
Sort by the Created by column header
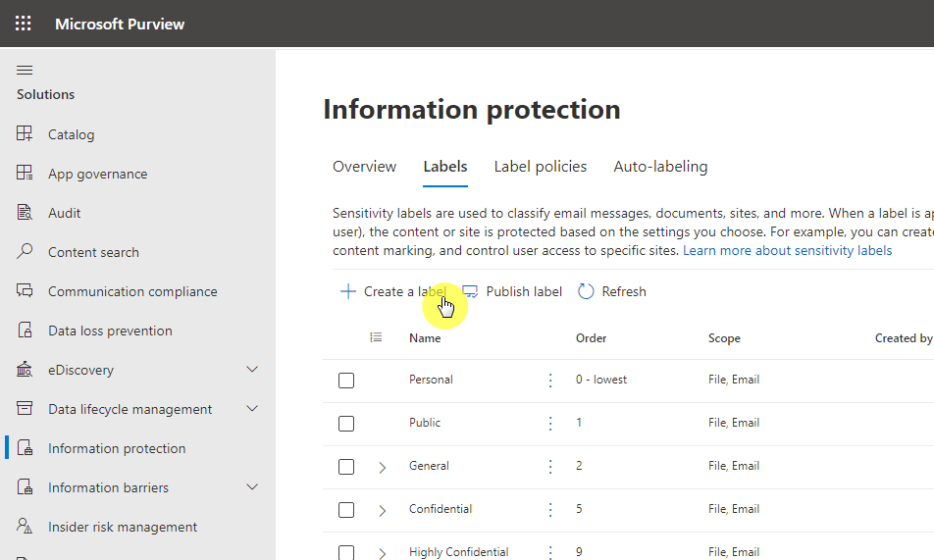tap(903, 337)
